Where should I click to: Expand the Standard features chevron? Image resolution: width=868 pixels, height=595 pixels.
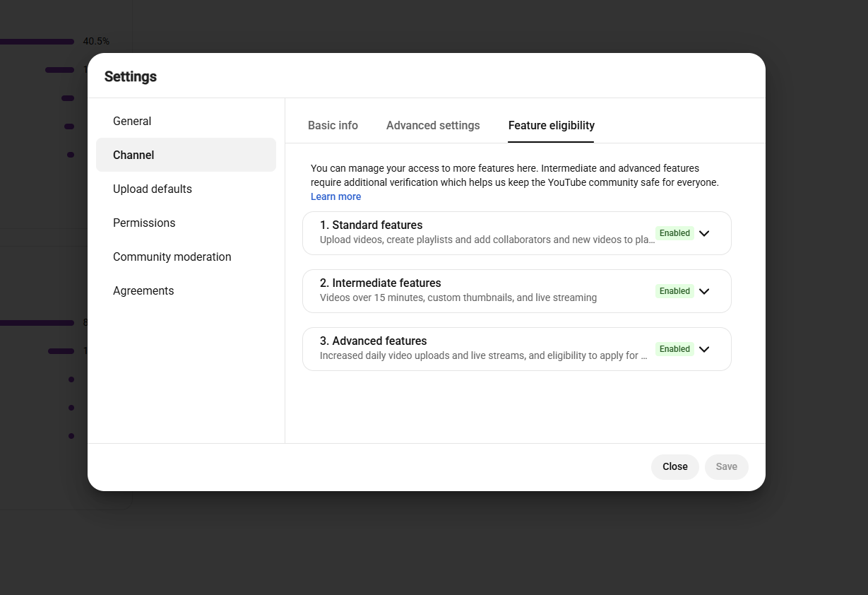coord(704,233)
